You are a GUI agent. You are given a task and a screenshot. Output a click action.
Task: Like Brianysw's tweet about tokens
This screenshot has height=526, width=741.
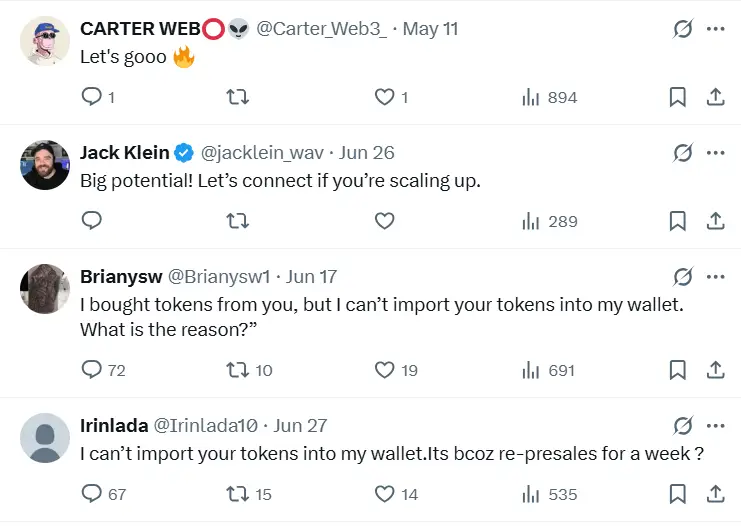point(385,370)
